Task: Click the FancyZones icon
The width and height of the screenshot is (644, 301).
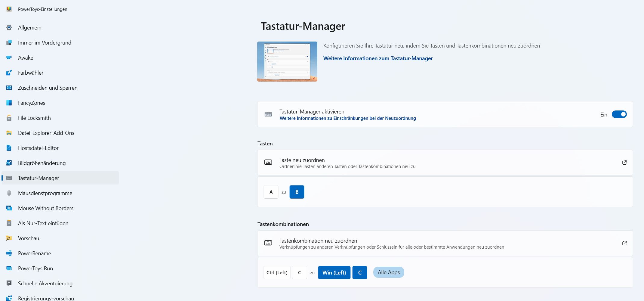Action: [9, 103]
